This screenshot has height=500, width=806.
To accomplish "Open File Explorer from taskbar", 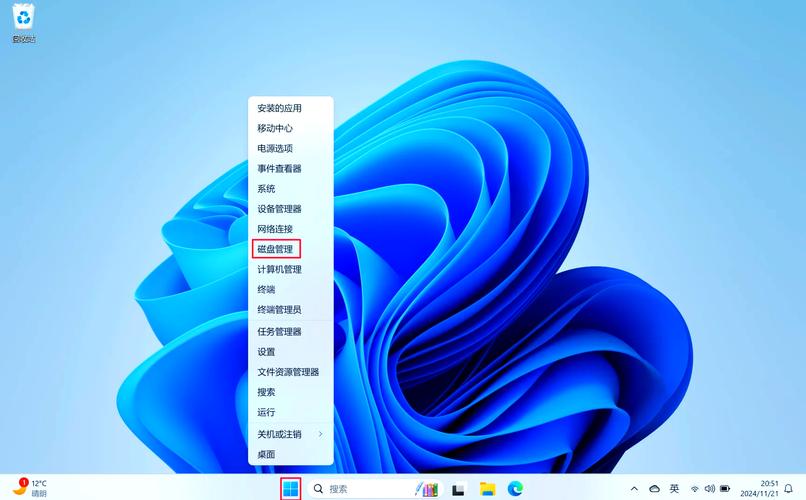I will (487, 488).
